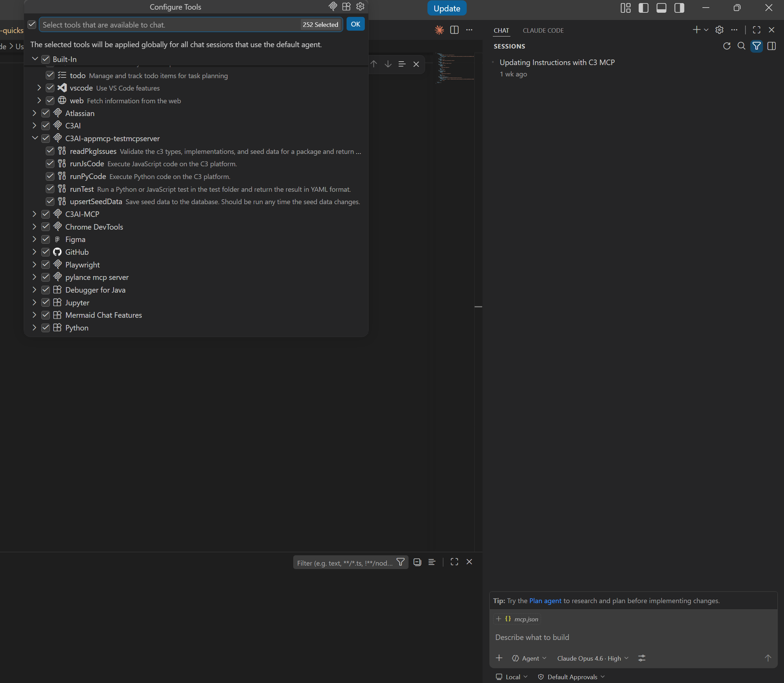
Task: Toggle the sessions side-by-side layout icon
Action: [x=771, y=46]
